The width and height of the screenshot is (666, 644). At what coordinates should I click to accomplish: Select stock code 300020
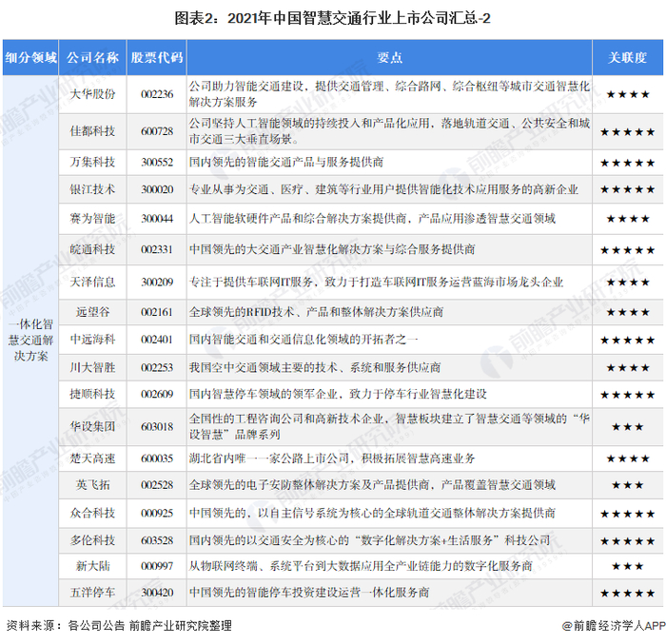(157, 189)
